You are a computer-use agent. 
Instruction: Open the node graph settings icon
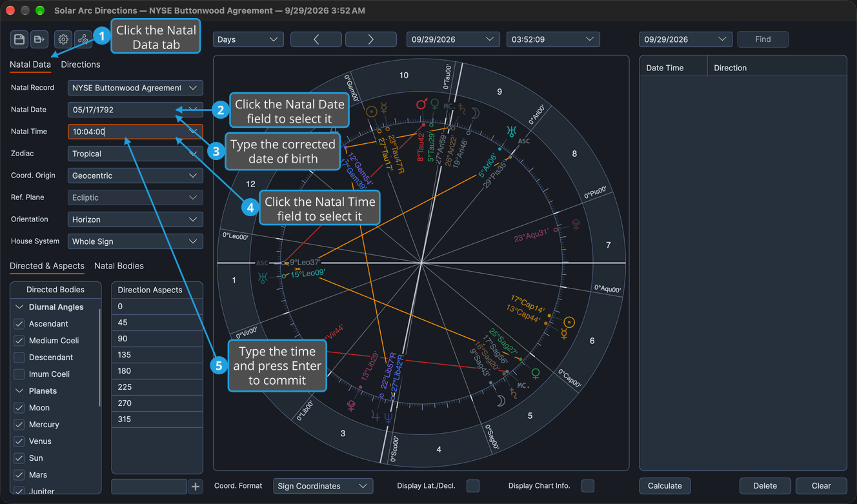[83, 39]
